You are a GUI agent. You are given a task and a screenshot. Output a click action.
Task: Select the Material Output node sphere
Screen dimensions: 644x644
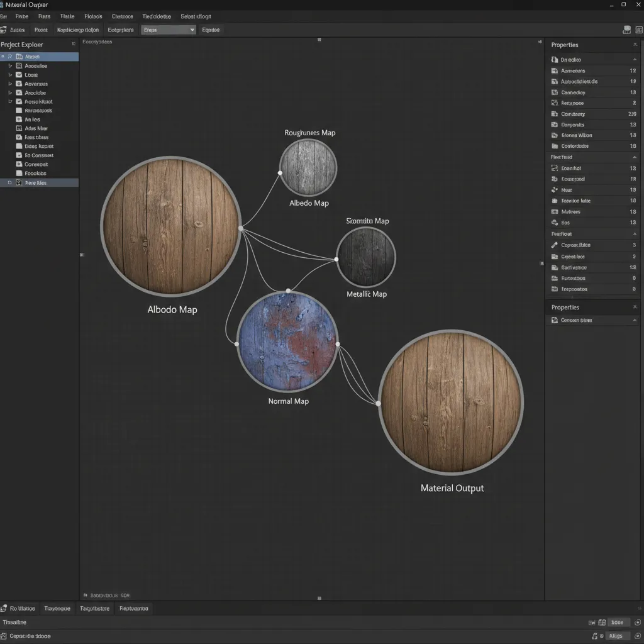pos(451,402)
